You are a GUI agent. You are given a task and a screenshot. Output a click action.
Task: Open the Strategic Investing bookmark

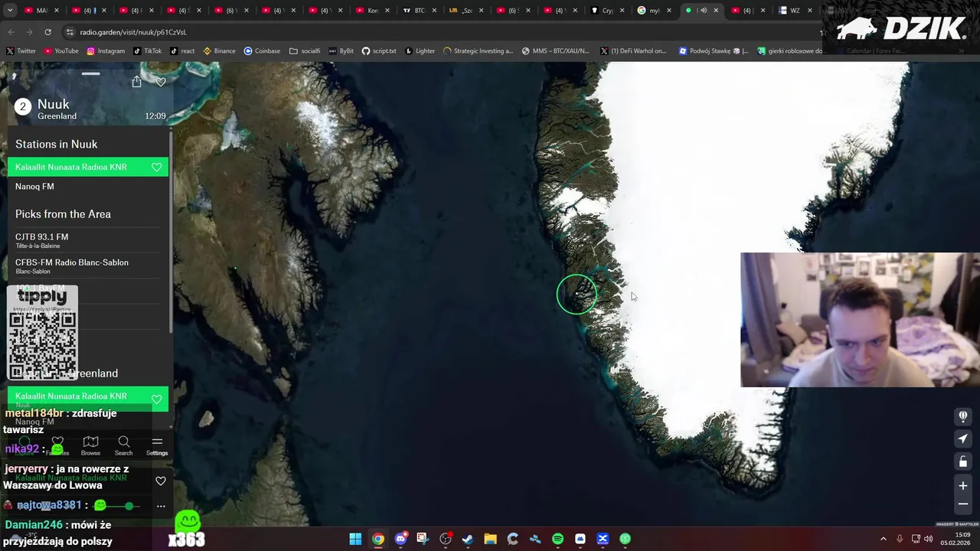(x=479, y=51)
